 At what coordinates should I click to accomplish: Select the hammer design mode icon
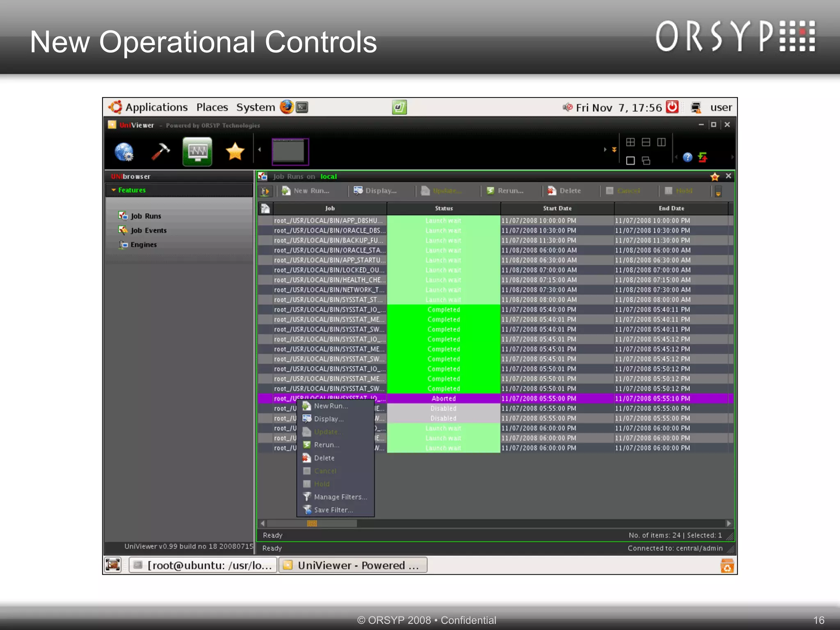(x=160, y=151)
